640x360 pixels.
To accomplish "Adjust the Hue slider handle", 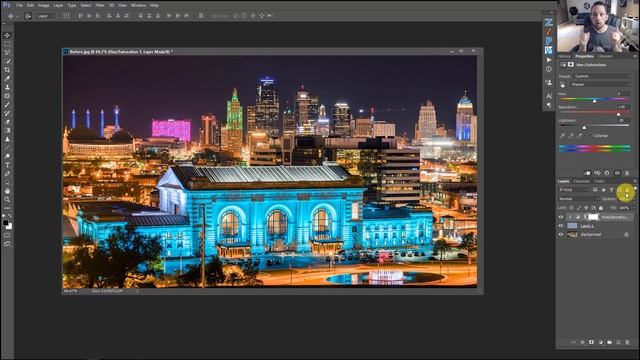I will tap(595, 100).
